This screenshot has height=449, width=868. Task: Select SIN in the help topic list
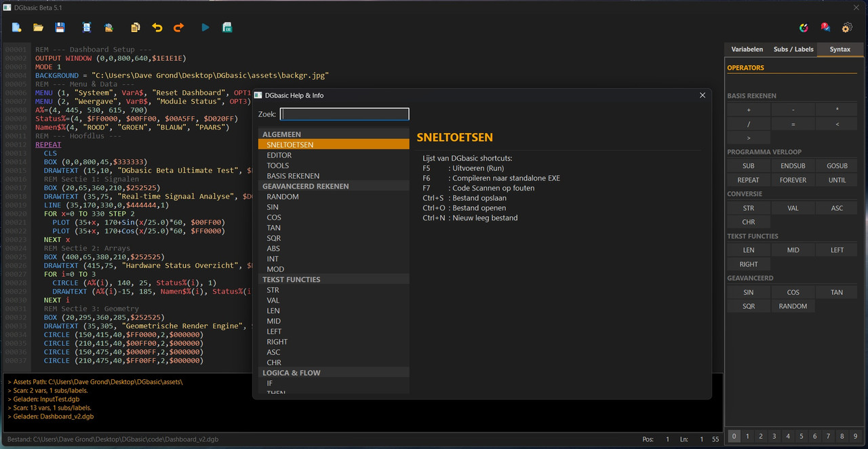(334, 207)
